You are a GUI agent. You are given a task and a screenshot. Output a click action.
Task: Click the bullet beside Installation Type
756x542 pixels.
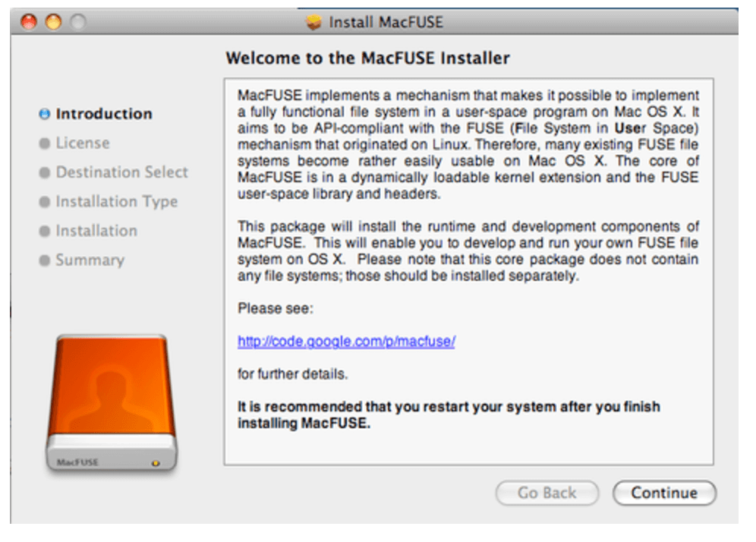coord(44,201)
